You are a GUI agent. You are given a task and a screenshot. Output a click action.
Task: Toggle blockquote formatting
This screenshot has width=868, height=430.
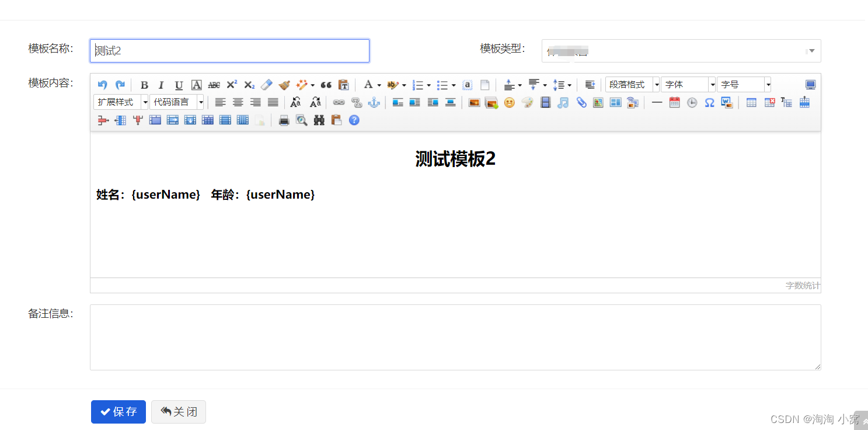(x=326, y=85)
